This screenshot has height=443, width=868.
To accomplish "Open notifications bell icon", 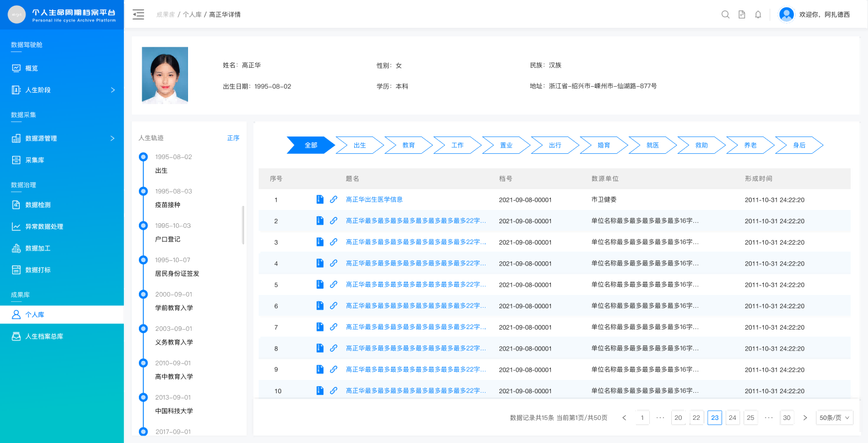I will click(x=758, y=14).
